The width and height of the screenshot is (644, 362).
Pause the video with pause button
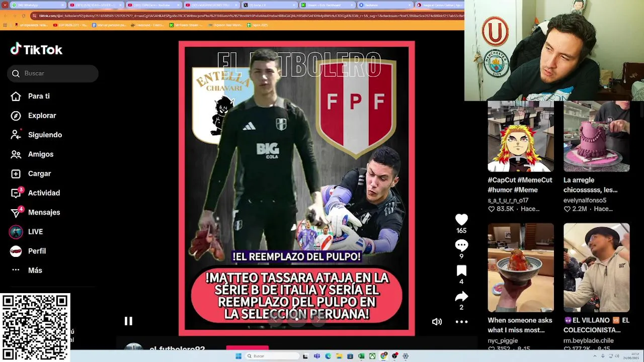pyautogui.click(x=128, y=321)
